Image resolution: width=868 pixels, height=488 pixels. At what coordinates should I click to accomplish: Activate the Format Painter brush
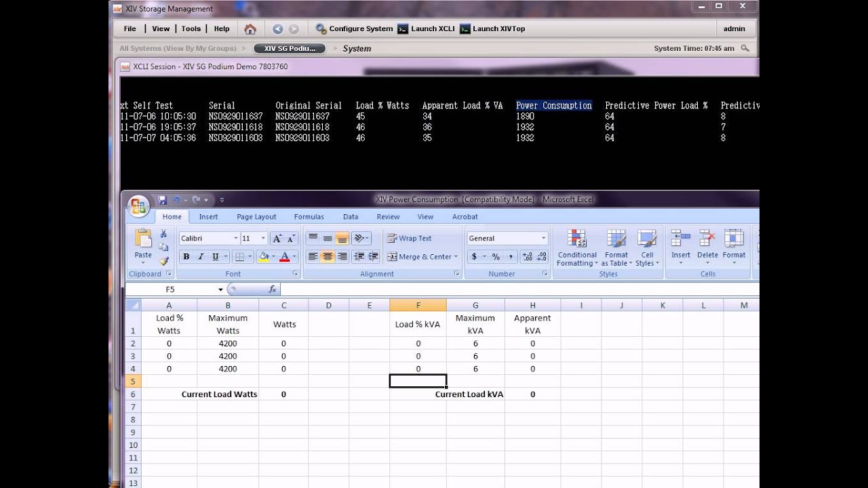163,261
